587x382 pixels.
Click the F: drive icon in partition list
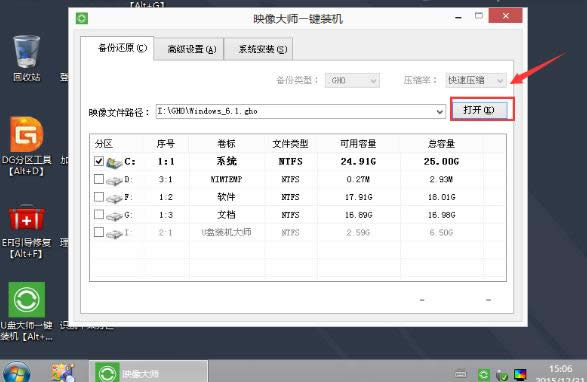pyautogui.click(x=114, y=198)
